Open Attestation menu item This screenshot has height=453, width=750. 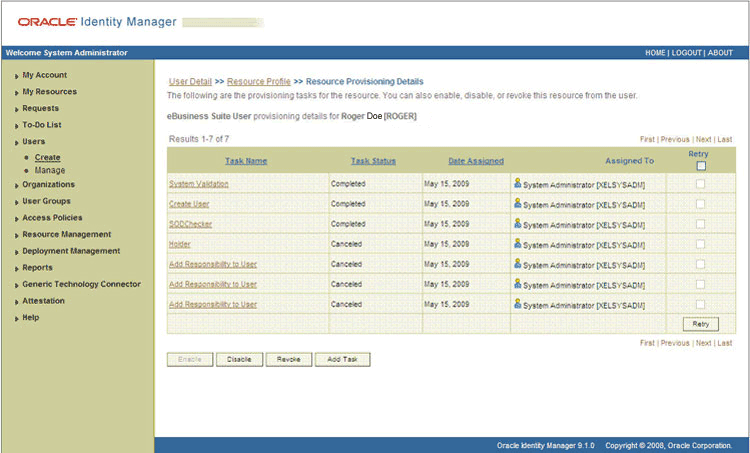(x=43, y=300)
